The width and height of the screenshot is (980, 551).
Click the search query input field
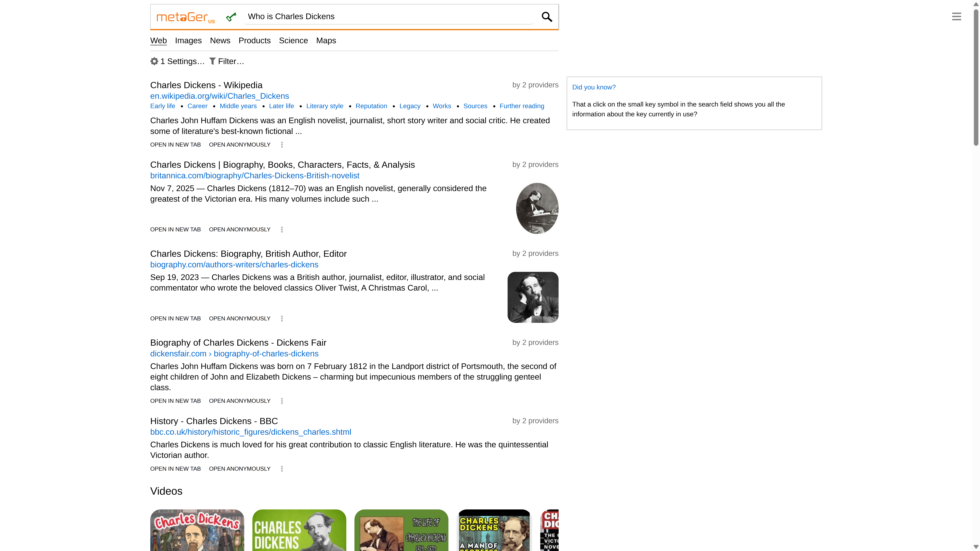(x=388, y=16)
